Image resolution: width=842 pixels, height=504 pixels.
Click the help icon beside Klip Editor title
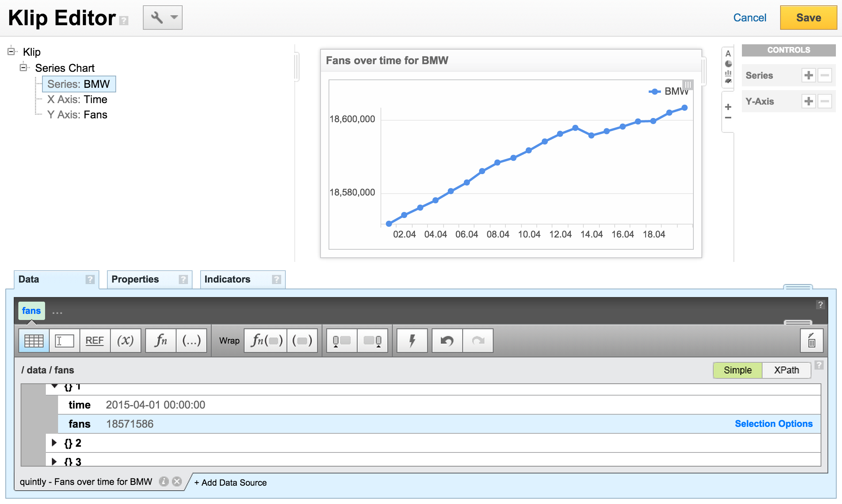(124, 21)
